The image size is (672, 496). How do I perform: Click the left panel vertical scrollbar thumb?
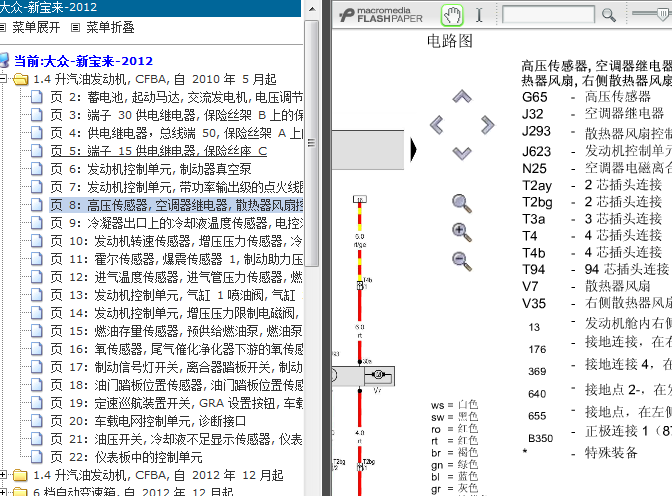(x=312, y=143)
